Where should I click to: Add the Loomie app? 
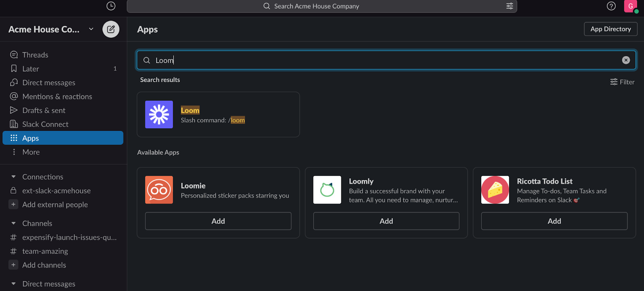pos(218,221)
